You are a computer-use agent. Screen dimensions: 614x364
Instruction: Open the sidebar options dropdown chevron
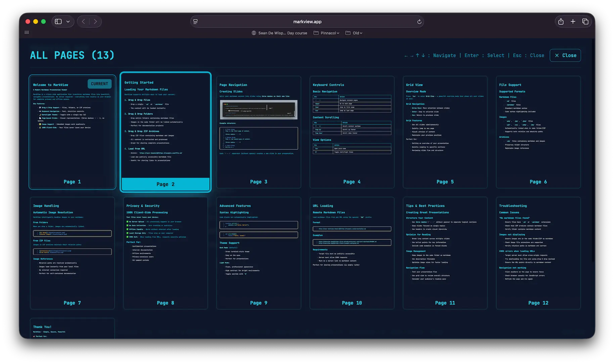pos(68,21)
